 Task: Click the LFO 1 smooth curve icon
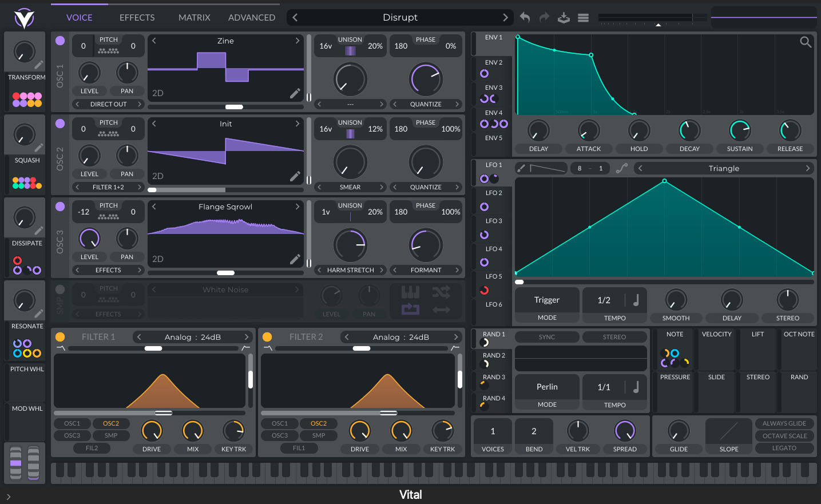(x=621, y=168)
